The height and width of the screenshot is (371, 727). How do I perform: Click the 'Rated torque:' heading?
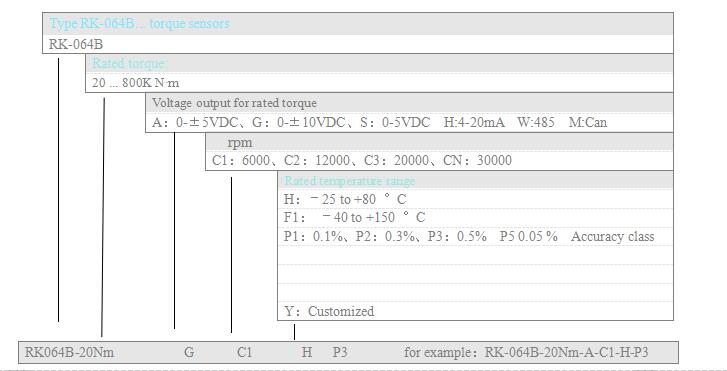pos(130,63)
